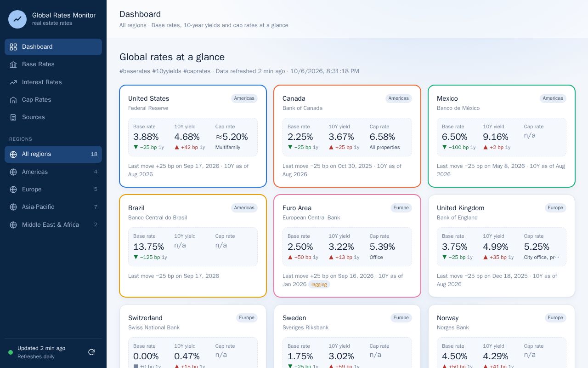Click the globe icon beside All regions
Viewport: 588px width, 368px height.
[13, 154]
